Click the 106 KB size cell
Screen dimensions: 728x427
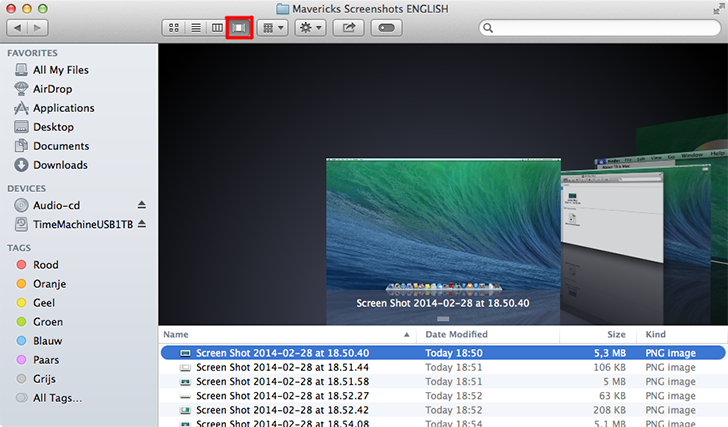point(609,367)
